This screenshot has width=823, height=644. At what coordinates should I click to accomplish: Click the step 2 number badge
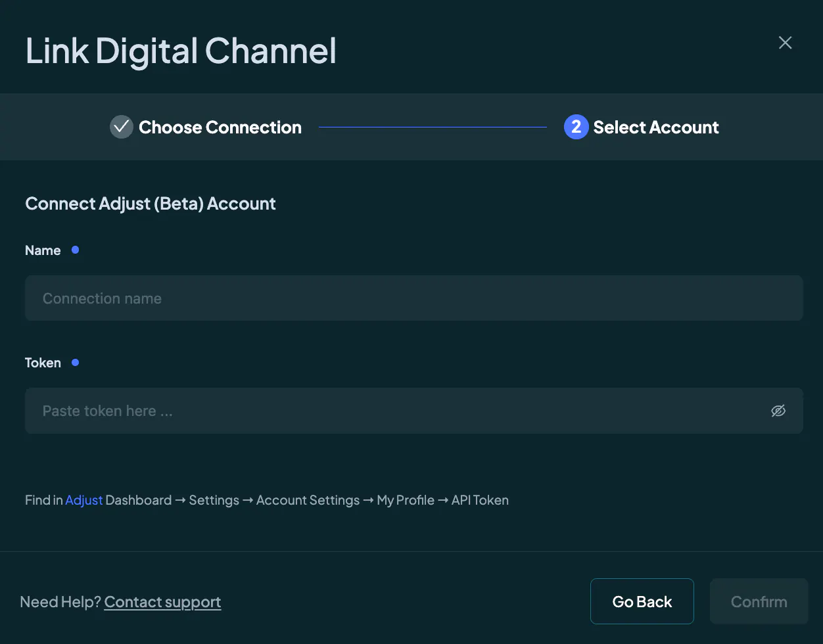(576, 127)
